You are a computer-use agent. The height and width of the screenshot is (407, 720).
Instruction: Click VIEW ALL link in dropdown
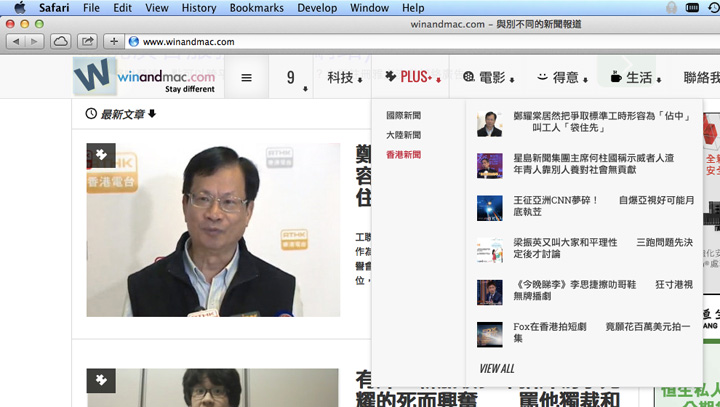coord(497,368)
